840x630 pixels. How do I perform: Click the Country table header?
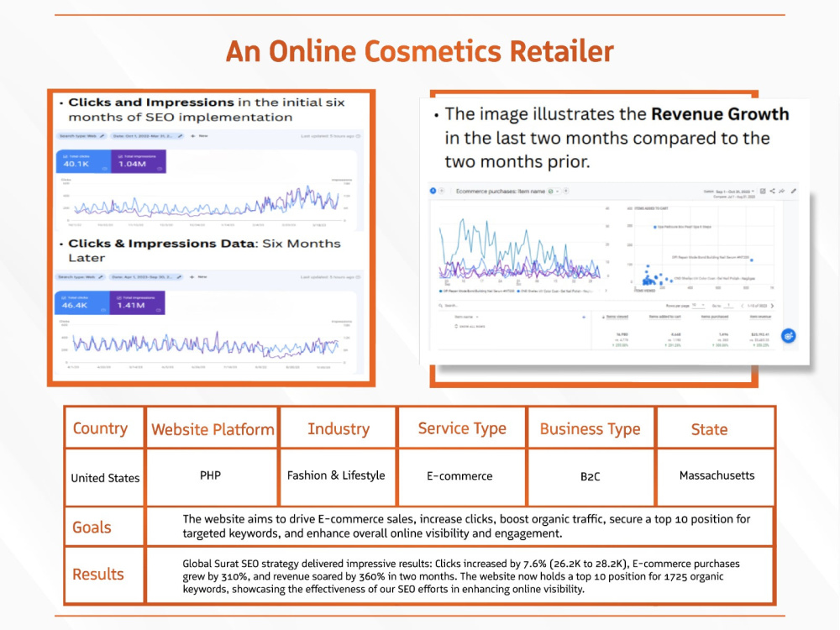click(100, 428)
